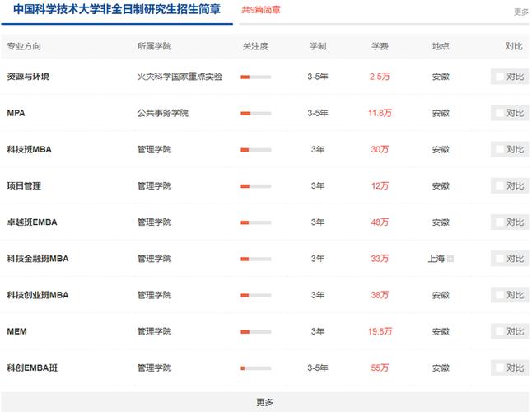Click the 关注度 bar for MPA
Viewport: 532px width, 412px height.
click(x=256, y=114)
